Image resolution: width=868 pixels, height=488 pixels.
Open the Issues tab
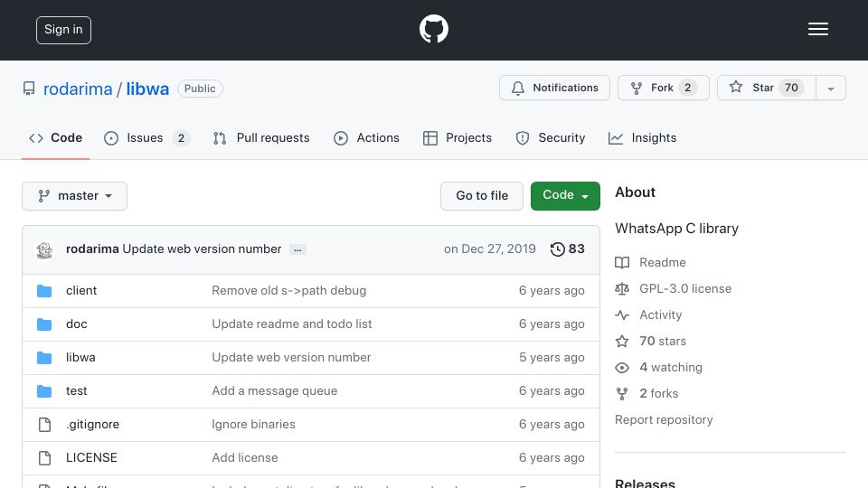click(x=147, y=137)
